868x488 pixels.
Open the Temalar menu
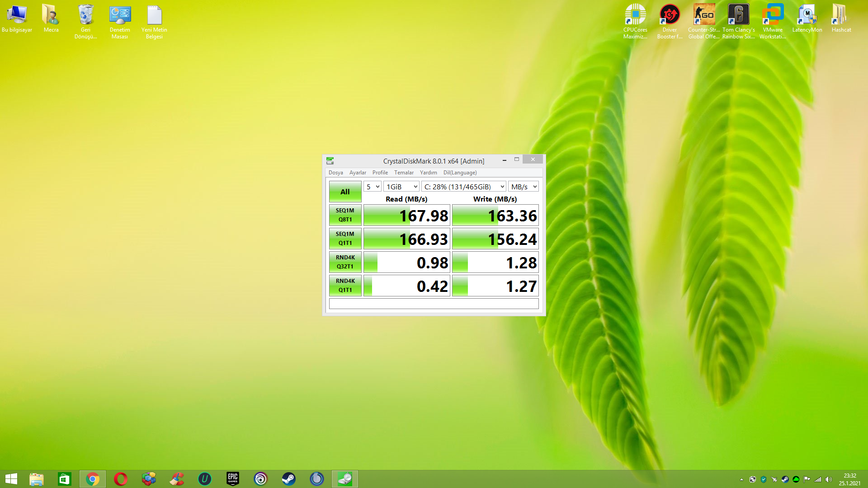(x=404, y=173)
